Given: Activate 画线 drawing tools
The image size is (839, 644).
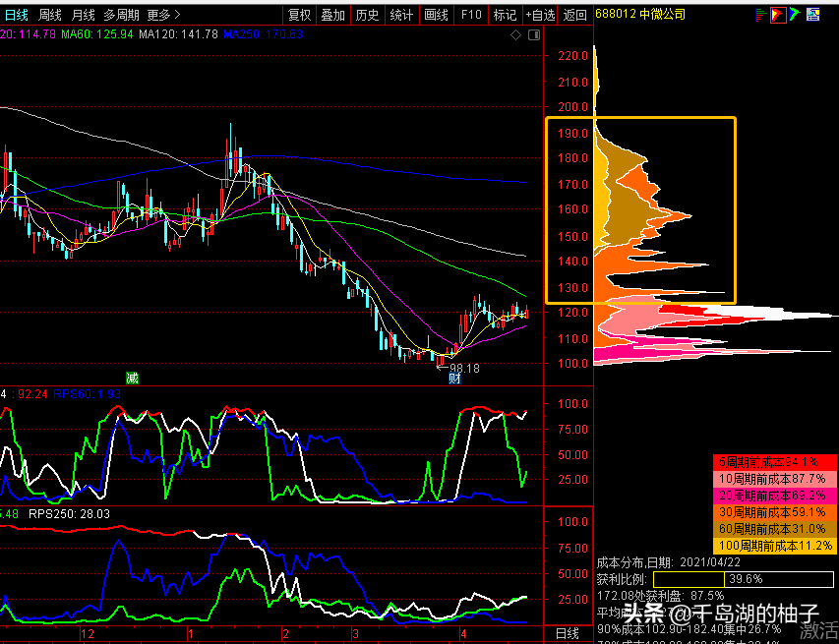Looking at the screenshot, I should (436, 15).
